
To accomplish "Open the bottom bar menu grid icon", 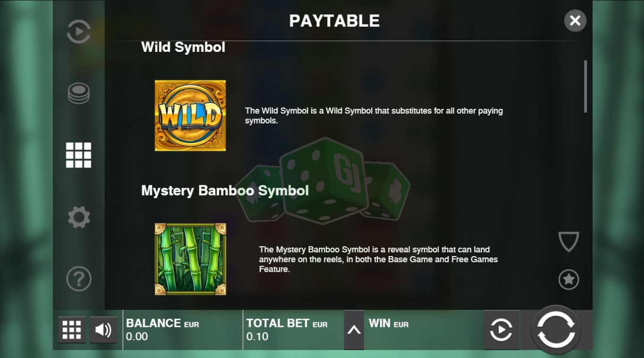I will [72, 330].
